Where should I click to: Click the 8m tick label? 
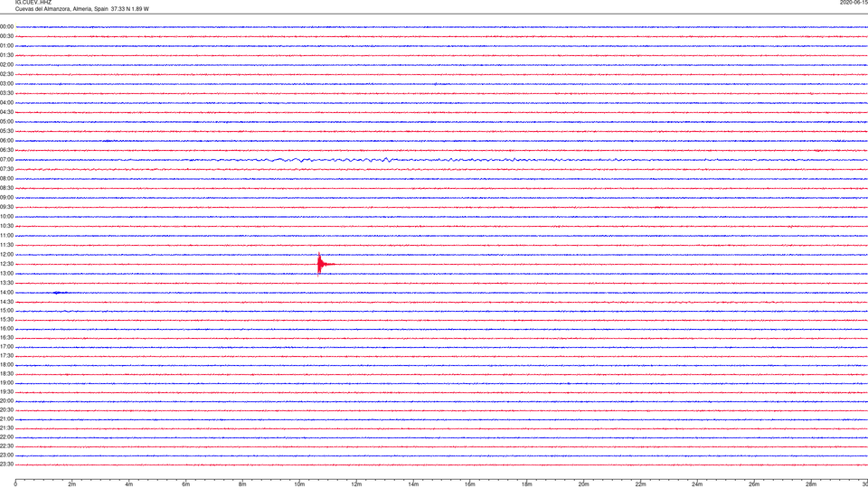click(242, 484)
